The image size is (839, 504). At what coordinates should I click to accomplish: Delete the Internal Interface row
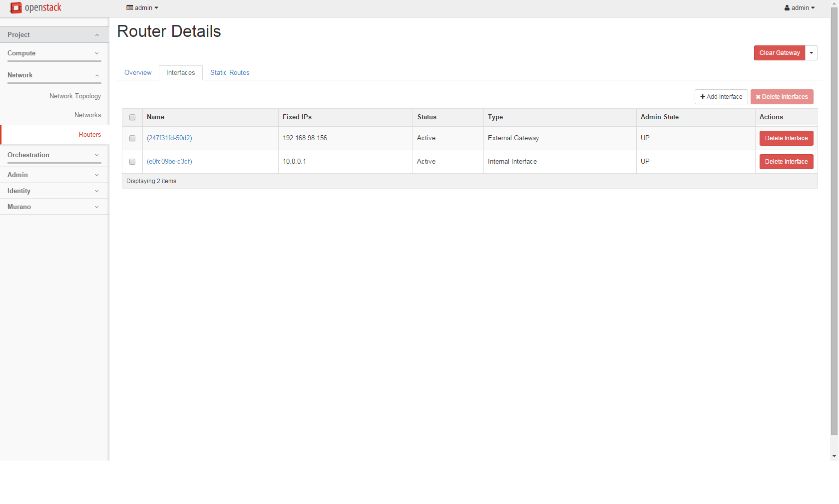[787, 162]
